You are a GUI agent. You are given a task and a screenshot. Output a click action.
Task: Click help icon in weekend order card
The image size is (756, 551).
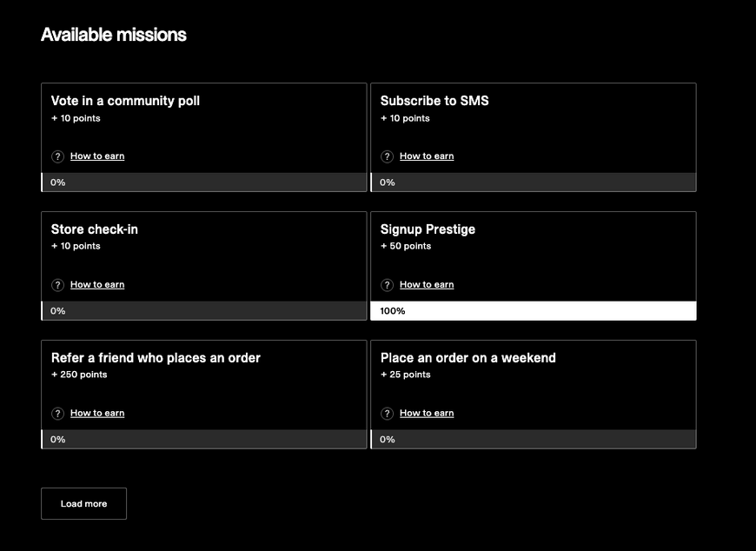click(388, 414)
